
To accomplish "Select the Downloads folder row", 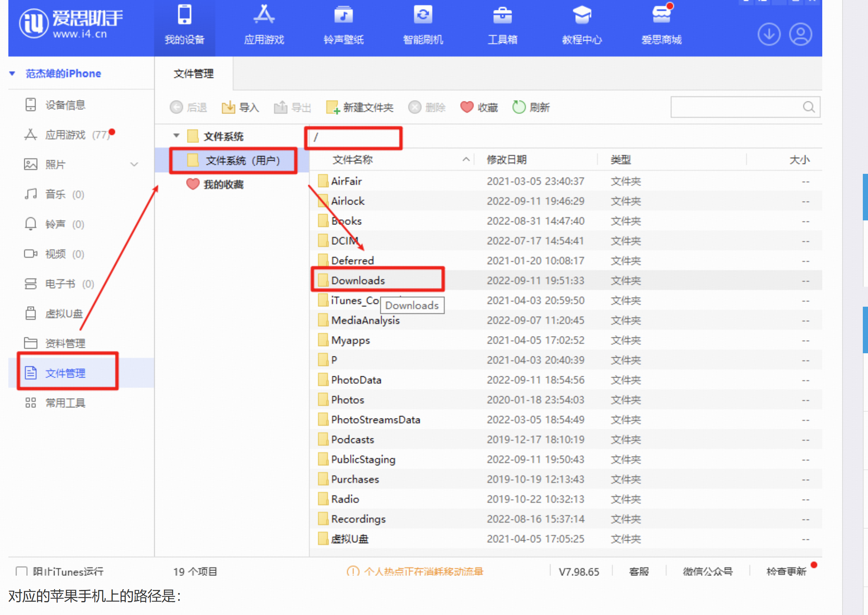I will pos(566,280).
